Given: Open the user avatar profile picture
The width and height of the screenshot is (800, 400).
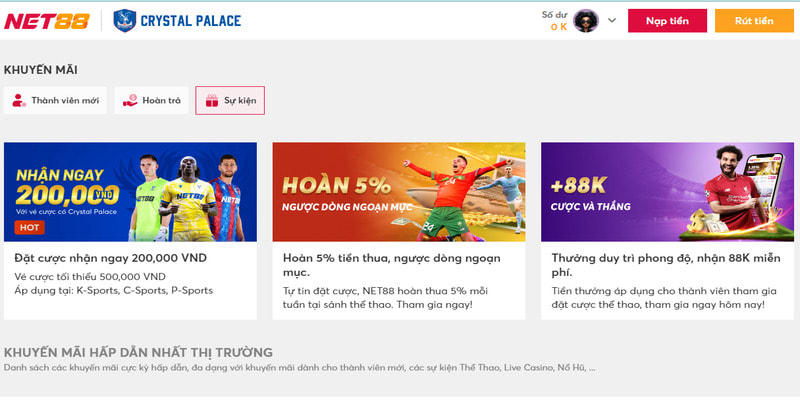Looking at the screenshot, I should point(586,21).
